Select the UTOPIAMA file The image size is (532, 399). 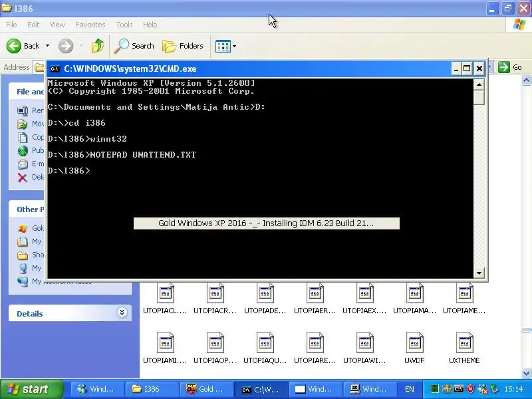tap(414, 299)
